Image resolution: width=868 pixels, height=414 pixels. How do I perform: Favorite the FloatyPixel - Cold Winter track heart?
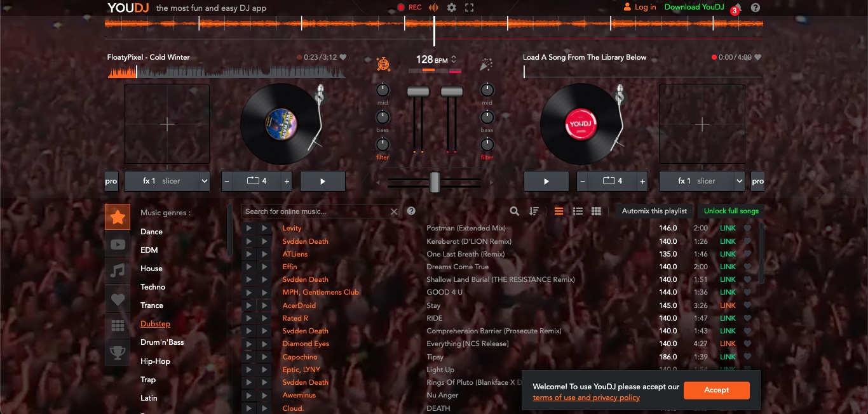click(x=343, y=57)
